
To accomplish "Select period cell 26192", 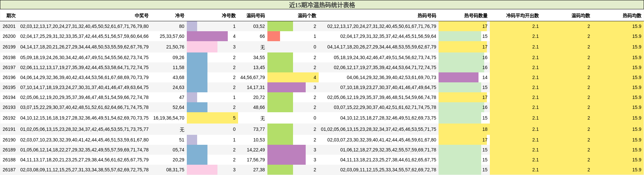I will [x=9, y=118].
